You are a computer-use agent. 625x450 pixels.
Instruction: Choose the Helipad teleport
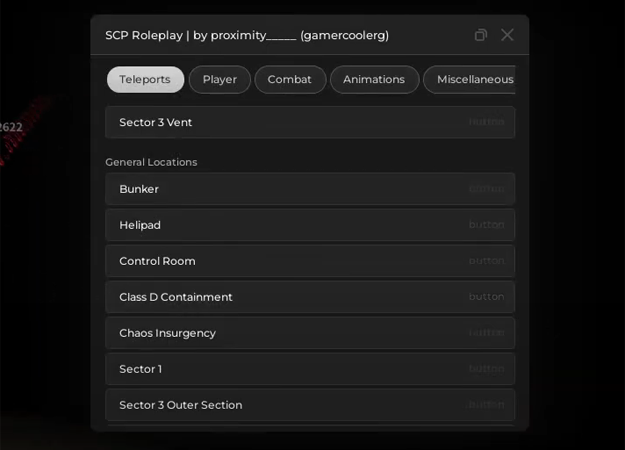(310, 225)
